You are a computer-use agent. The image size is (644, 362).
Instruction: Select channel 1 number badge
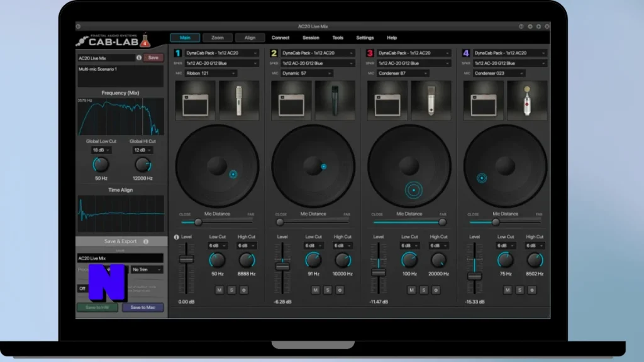coord(178,53)
